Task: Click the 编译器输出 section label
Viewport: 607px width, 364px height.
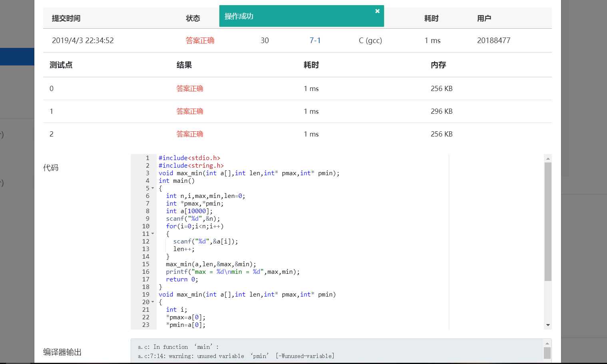Action: (62, 352)
